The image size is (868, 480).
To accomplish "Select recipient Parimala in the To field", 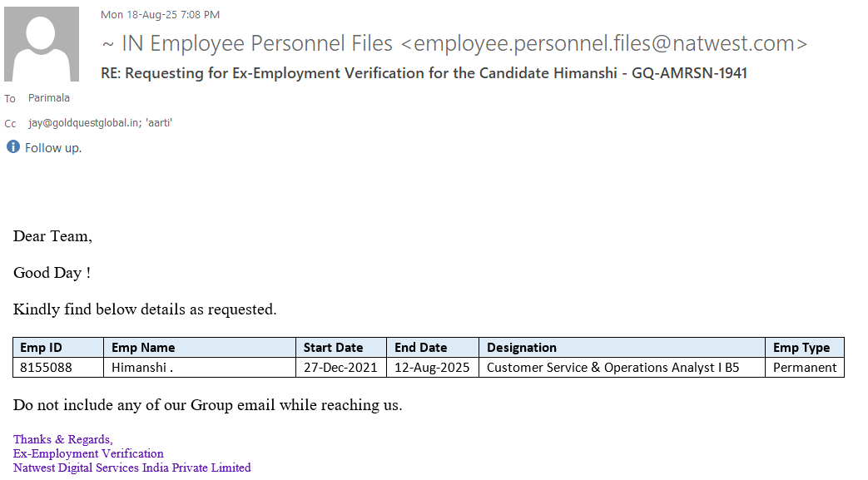I will 49,98.
